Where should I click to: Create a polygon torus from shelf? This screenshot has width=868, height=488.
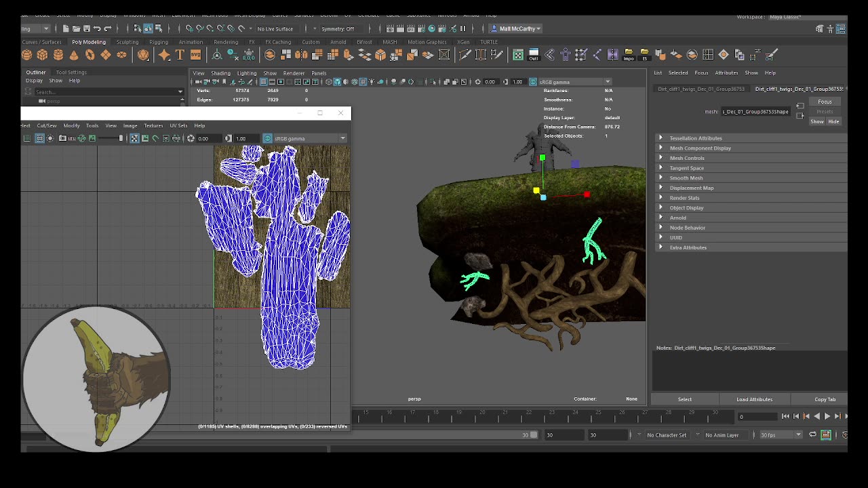pos(90,55)
